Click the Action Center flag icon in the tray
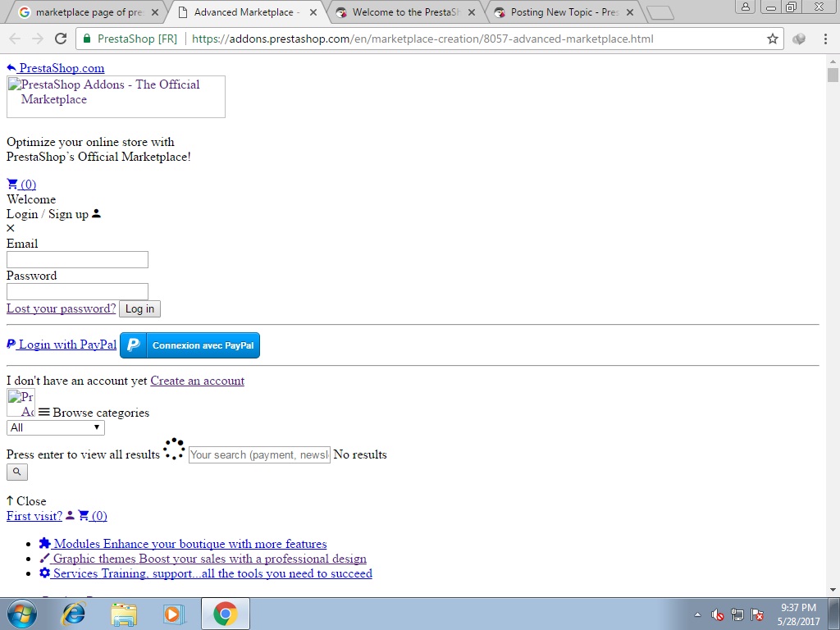Screen dimensions: 840x630 757,614
